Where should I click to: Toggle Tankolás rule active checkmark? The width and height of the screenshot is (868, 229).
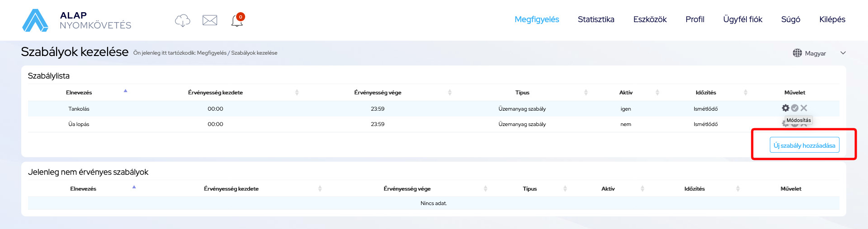795,108
